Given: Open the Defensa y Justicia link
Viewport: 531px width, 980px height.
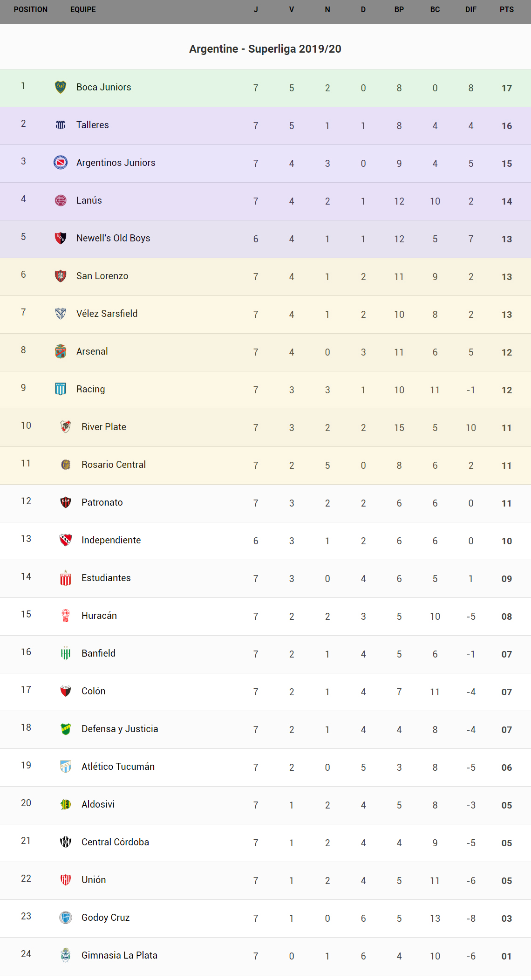Looking at the screenshot, I should click(120, 729).
